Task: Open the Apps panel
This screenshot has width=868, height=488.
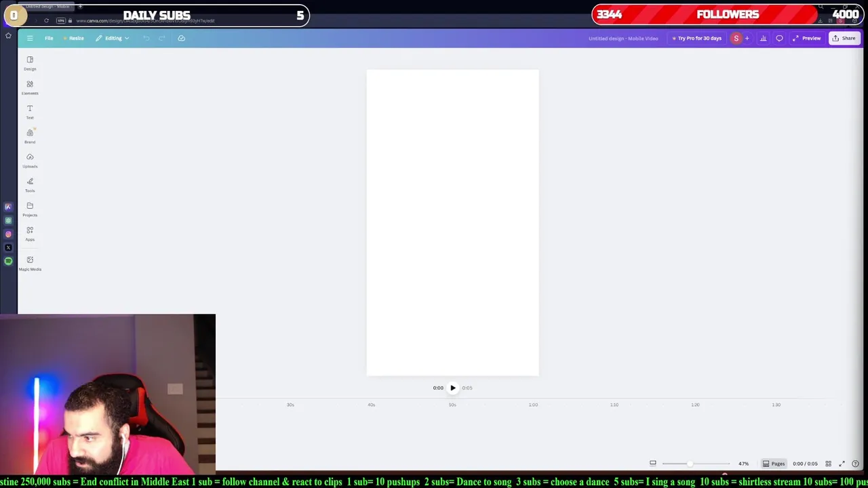Action: (30, 234)
